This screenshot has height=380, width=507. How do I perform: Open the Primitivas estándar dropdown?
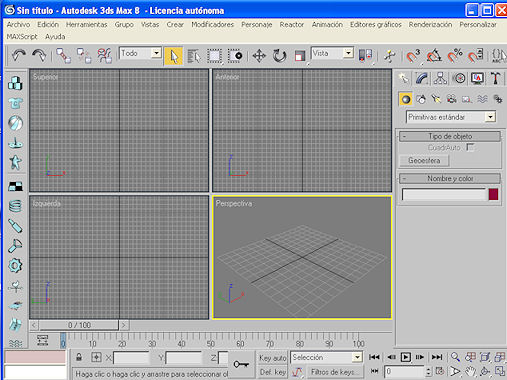pyautogui.click(x=451, y=117)
